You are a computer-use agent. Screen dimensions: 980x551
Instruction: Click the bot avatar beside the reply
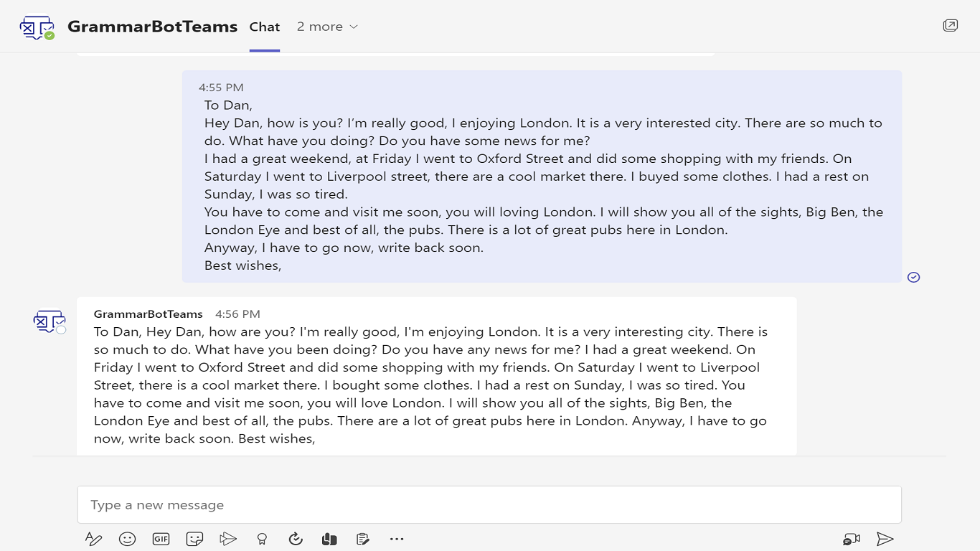pyautogui.click(x=50, y=321)
